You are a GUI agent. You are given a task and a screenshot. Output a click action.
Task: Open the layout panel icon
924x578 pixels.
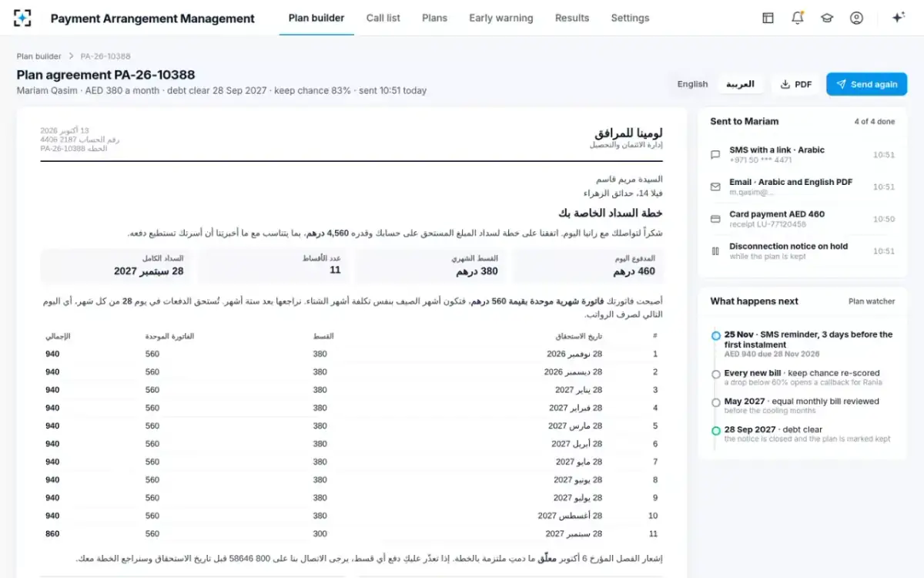768,18
